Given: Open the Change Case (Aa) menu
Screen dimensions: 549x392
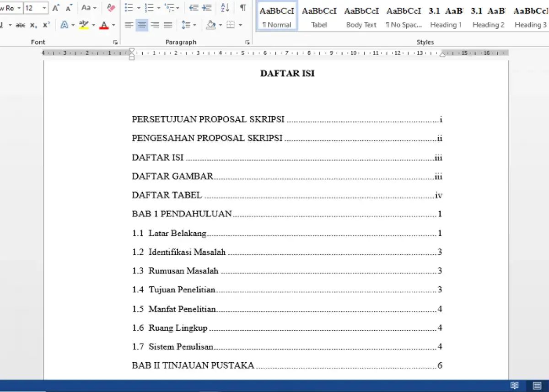Looking at the screenshot, I should tap(89, 8).
